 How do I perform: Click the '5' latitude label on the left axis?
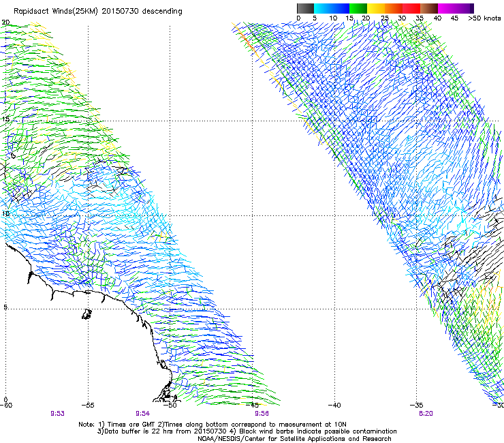5,307
